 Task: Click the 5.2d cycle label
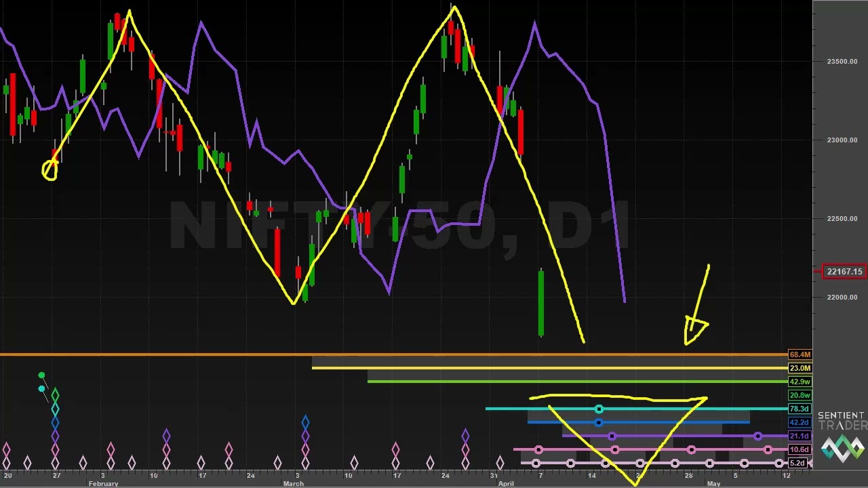[x=800, y=463]
